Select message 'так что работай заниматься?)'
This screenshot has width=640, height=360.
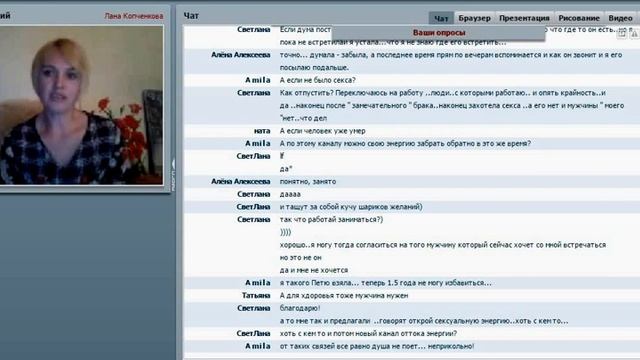click(331, 220)
